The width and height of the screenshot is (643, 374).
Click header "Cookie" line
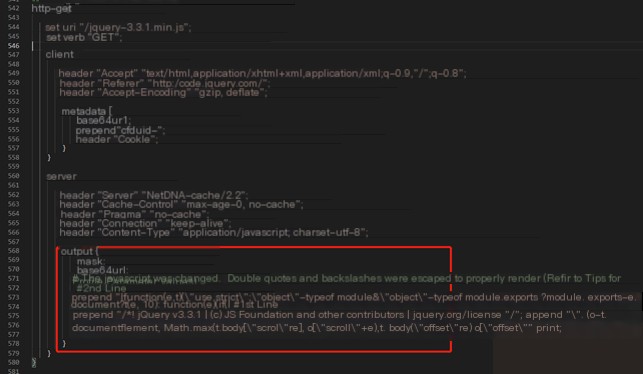click(x=117, y=139)
